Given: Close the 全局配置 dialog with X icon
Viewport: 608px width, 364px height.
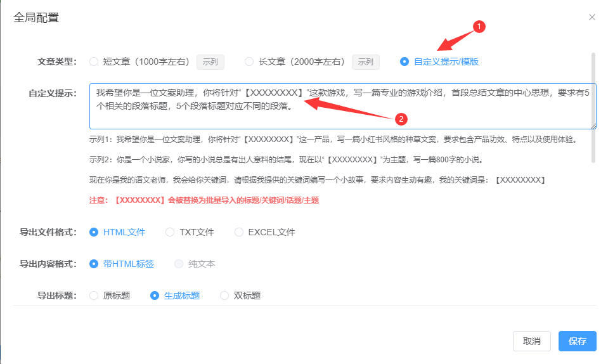Looking at the screenshot, I should pos(592,17).
